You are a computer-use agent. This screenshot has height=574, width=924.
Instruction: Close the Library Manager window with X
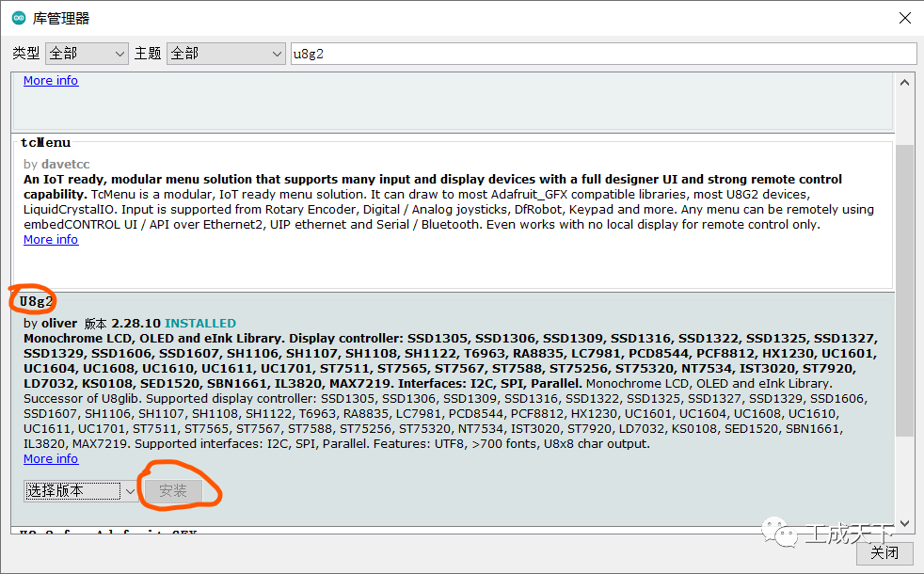(905, 18)
